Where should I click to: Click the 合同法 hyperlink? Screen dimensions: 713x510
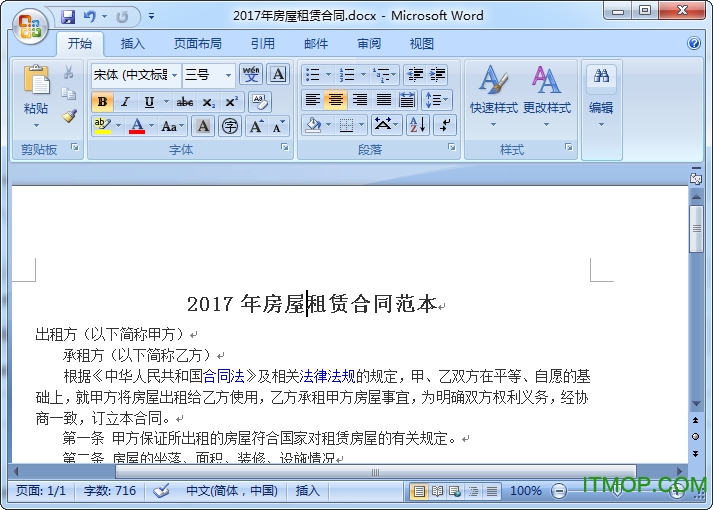pyautogui.click(x=223, y=376)
